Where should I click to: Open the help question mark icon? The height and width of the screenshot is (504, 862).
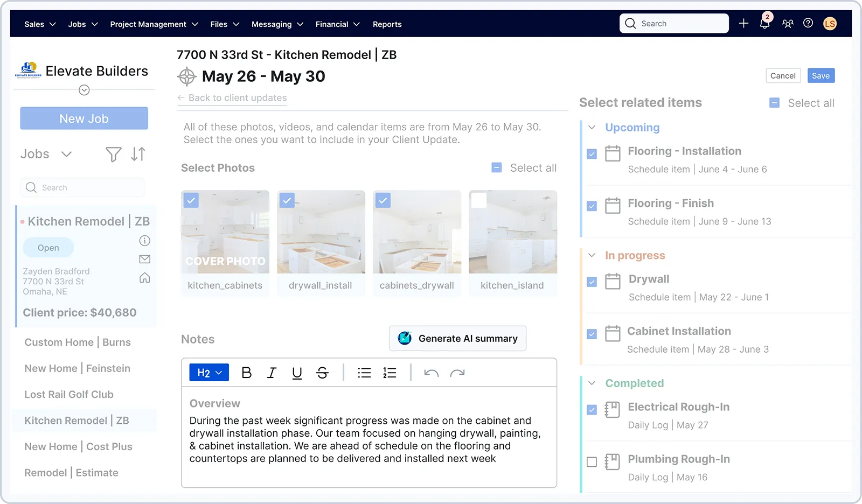[808, 23]
